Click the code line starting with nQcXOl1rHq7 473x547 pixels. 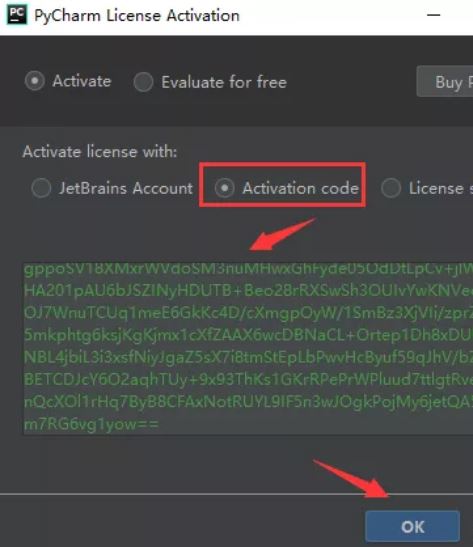coord(248,402)
